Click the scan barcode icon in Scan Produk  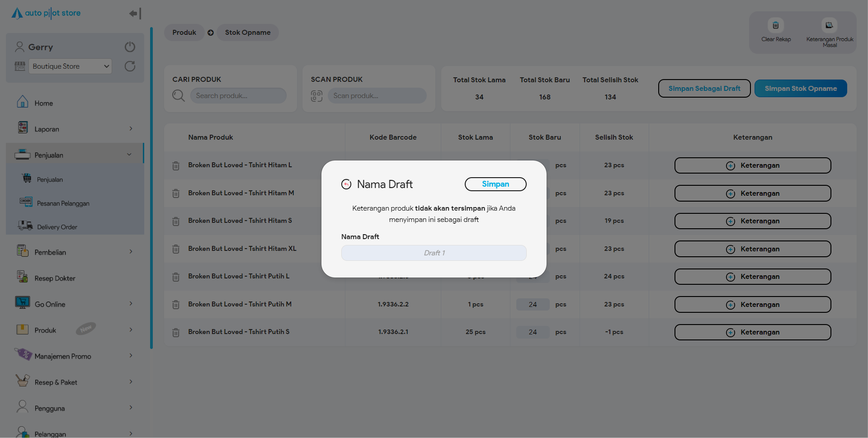tap(316, 96)
